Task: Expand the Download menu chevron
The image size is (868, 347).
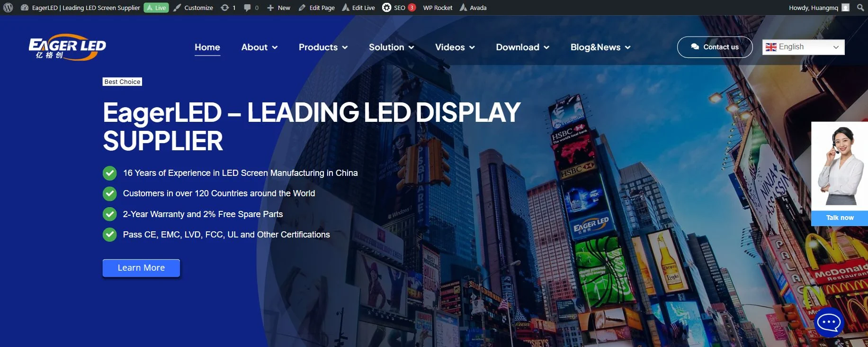Action: coord(546,47)
